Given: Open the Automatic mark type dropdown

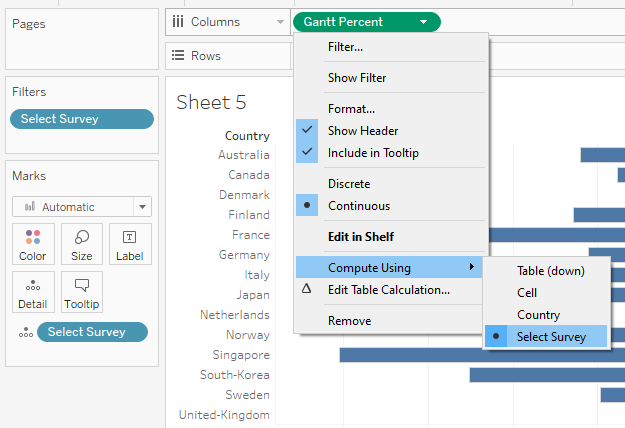Looking at the screenshot, I should coord(81,207).
